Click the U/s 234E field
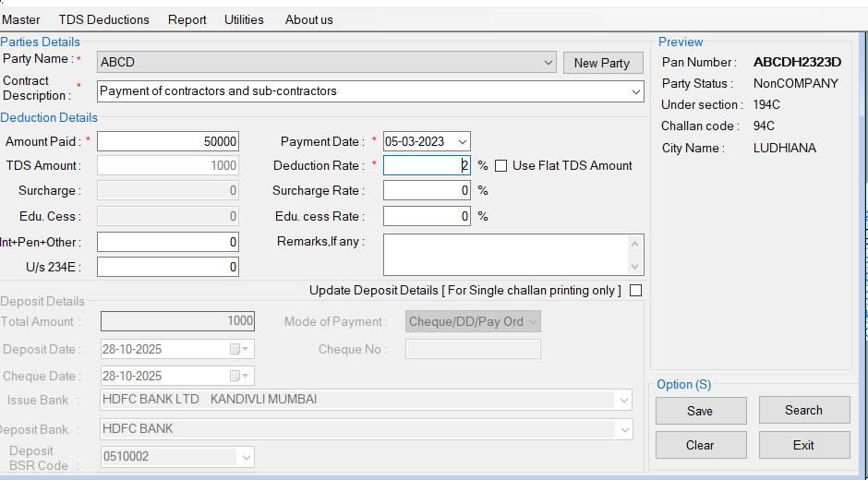The image size is (868, 480). (167, 267)
